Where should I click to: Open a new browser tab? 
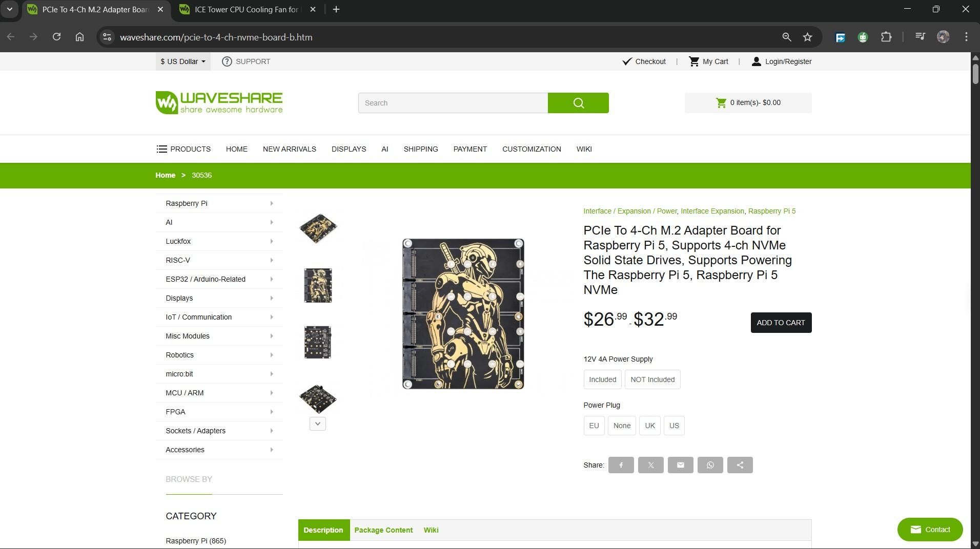336,9
